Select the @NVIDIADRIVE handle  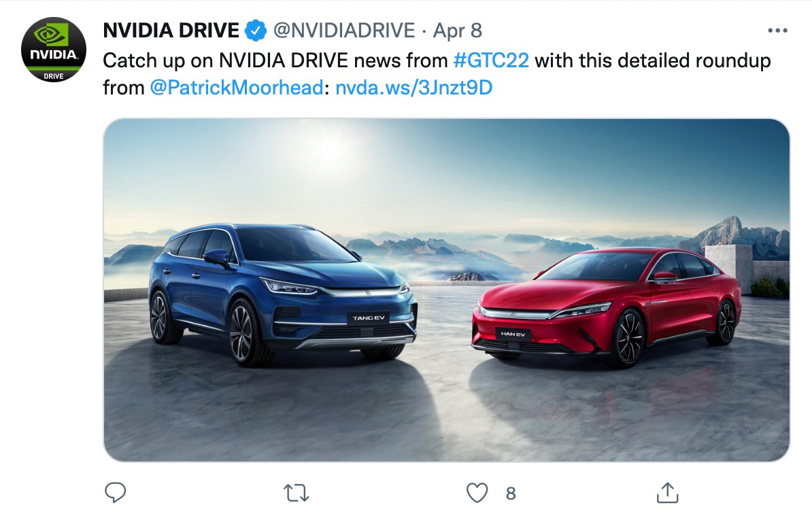tap(344, 31)
